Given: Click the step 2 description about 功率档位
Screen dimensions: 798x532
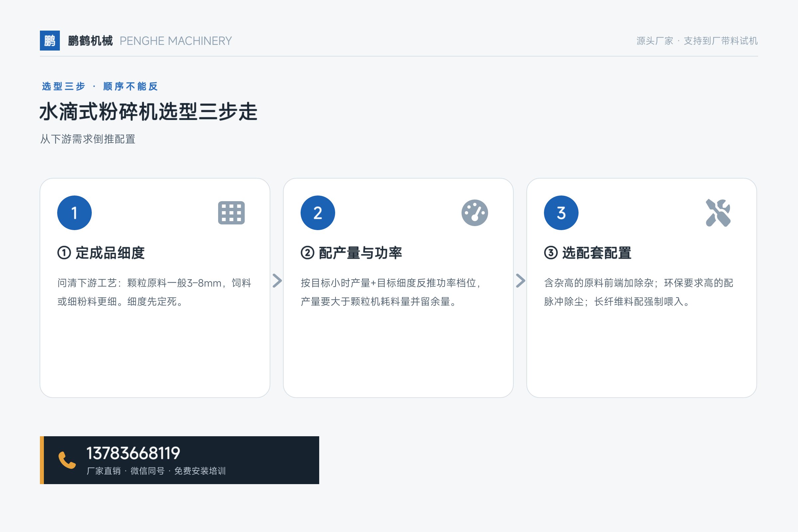Looking at the screenshot, I should tap(391, 292).
